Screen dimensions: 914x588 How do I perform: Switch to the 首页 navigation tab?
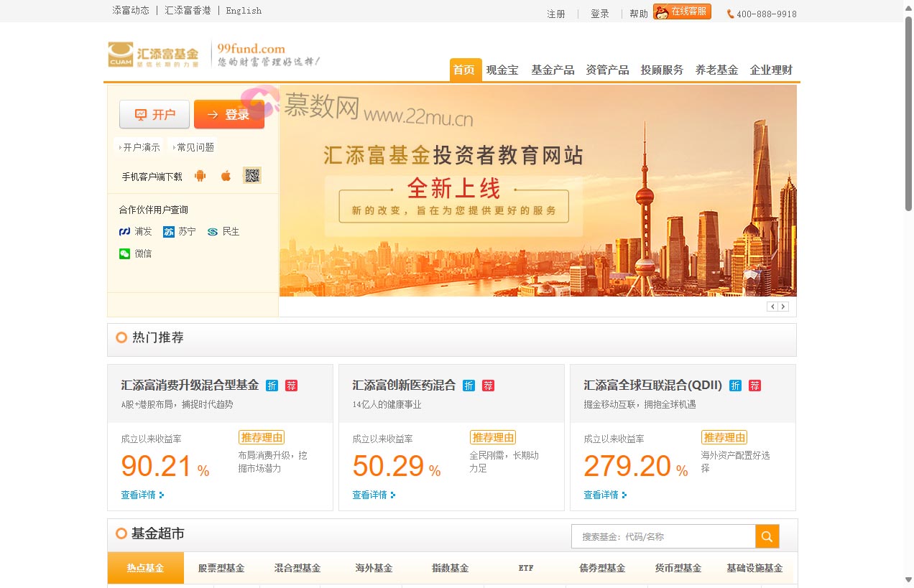[x=464, y=70]
